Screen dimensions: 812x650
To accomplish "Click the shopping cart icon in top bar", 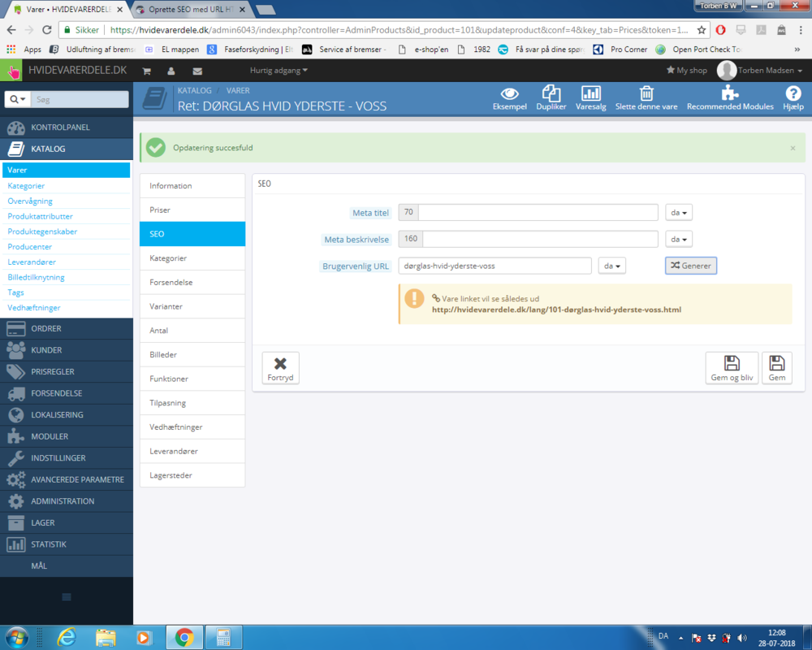I will coord(146,71).
